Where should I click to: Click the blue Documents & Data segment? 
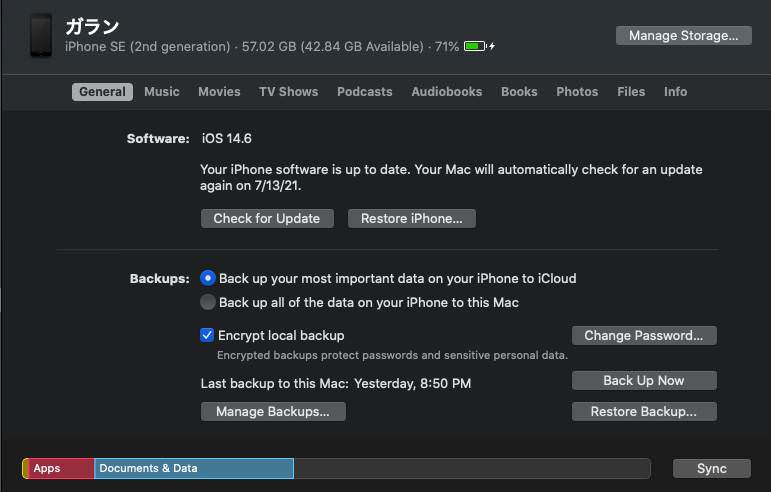[x=194, y=468]
